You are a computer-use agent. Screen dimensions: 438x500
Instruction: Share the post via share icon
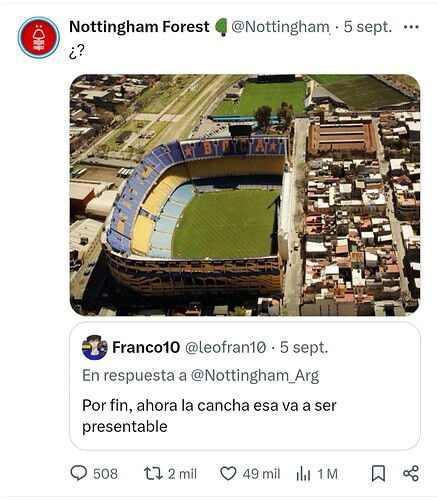pos(411,474)
